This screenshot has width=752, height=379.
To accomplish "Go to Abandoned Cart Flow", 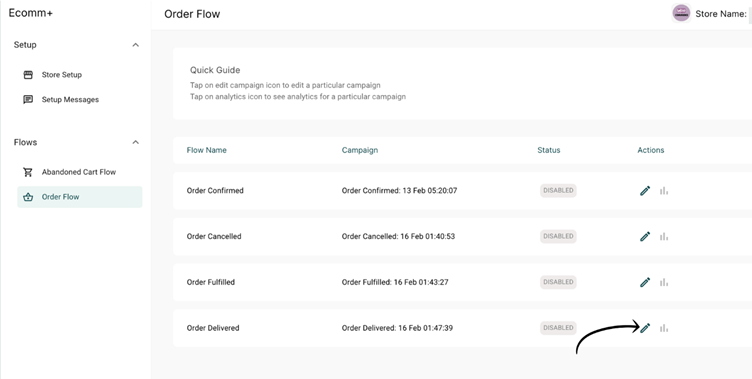I will (80, 172).
